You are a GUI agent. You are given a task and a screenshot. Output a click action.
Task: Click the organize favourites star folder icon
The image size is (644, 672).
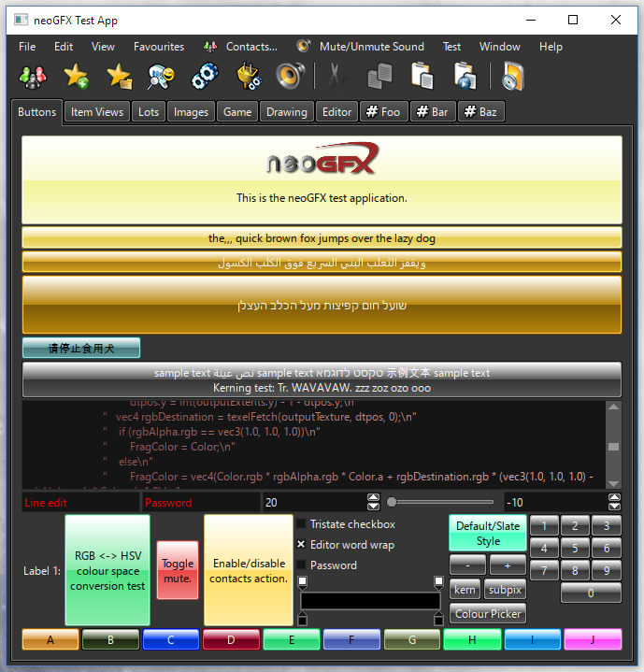(x=120, y=77)
